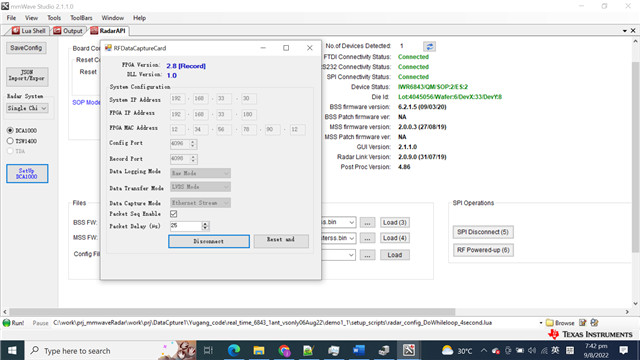Click the volume speaker tray icon
Screen dimensions: 640x360
point(532,350)
